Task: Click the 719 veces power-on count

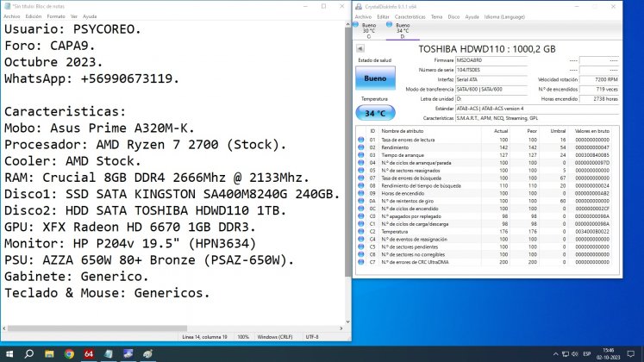Action: (x=599, y=89)
